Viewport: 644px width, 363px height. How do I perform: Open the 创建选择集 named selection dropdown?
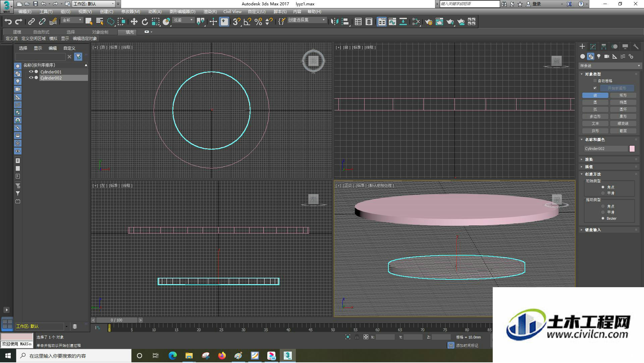(307, 20)
